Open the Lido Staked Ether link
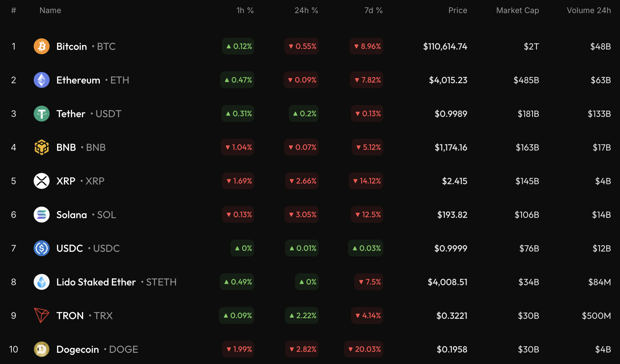The height and width of the screenshot is (364, 620). click(96, 282)
